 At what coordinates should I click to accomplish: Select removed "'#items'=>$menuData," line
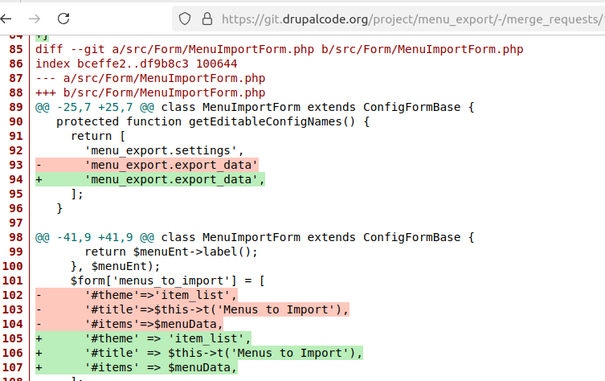(129, 324)
